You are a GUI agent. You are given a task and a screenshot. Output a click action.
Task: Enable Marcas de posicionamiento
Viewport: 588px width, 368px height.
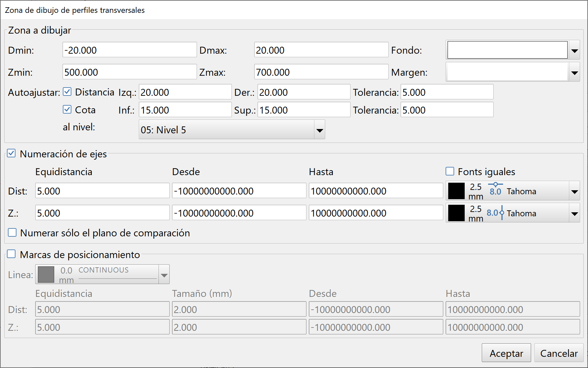tap(12, 254)
